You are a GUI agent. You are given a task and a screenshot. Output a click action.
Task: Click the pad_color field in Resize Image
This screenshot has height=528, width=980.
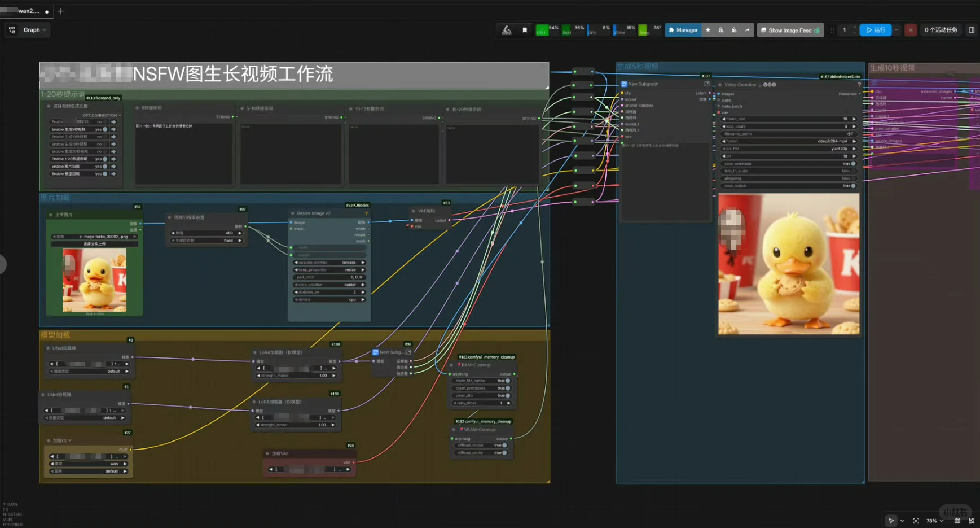click(329, 277)
